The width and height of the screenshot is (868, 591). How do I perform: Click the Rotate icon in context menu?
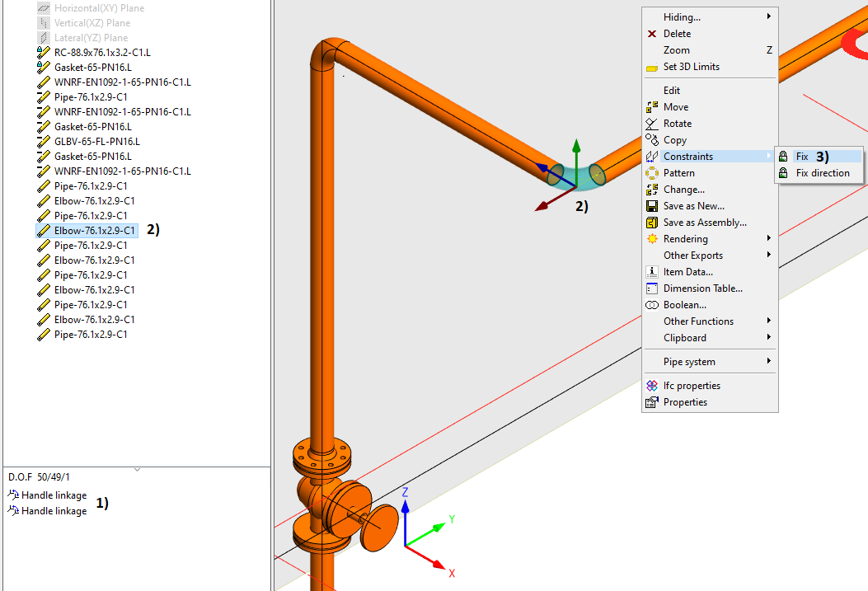(652, 124)
